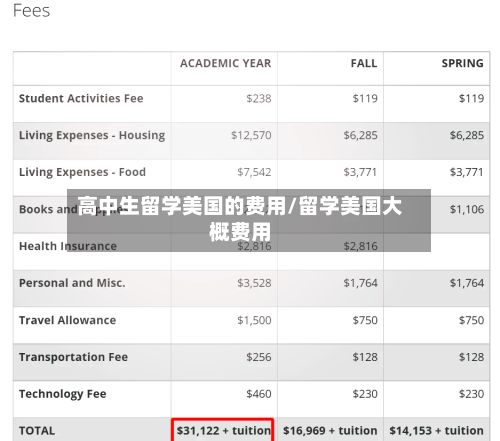Image resolution: width=500 pixels, height=441 pixels.
Task: Select the SPRING column header
Action: click(x=463, y=63)
